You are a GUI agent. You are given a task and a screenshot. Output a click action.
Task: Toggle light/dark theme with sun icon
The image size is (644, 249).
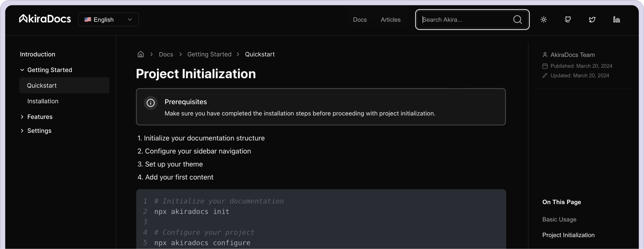(x=543, y=20)
